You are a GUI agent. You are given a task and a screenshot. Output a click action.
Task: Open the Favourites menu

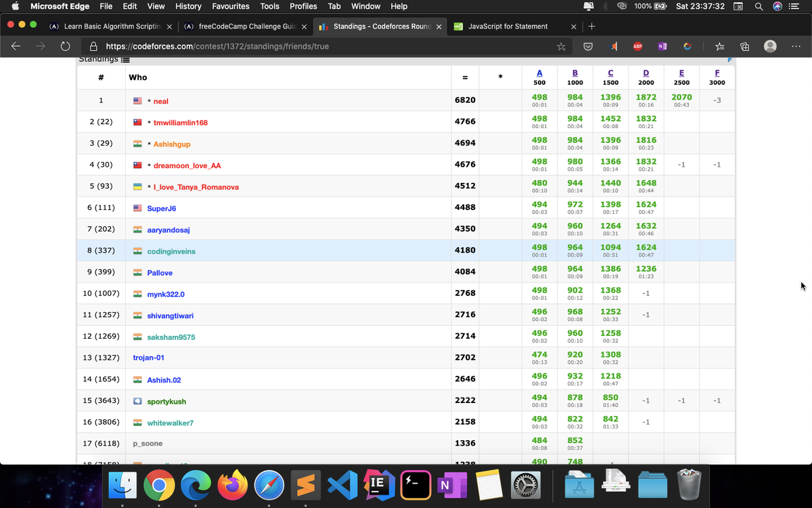pyautogui.click(x=230, y=6)
